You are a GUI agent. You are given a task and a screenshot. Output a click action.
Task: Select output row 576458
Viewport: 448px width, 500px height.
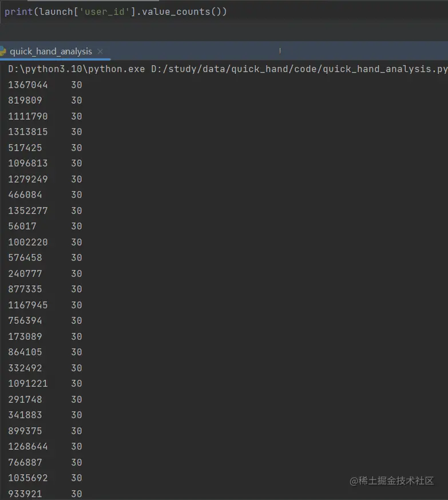point(45,257)
